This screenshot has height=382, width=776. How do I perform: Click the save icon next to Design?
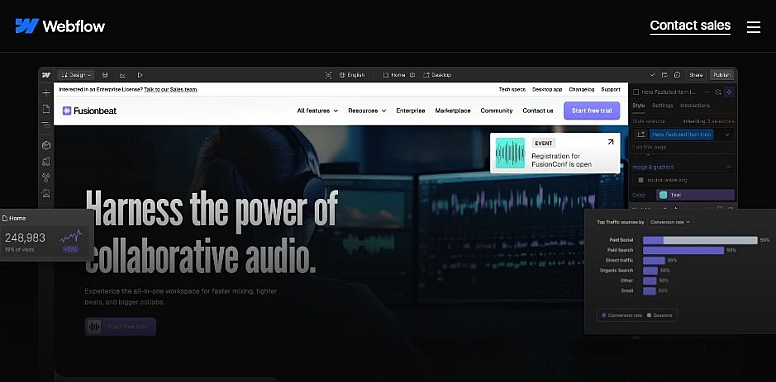(x=105, y=75)
